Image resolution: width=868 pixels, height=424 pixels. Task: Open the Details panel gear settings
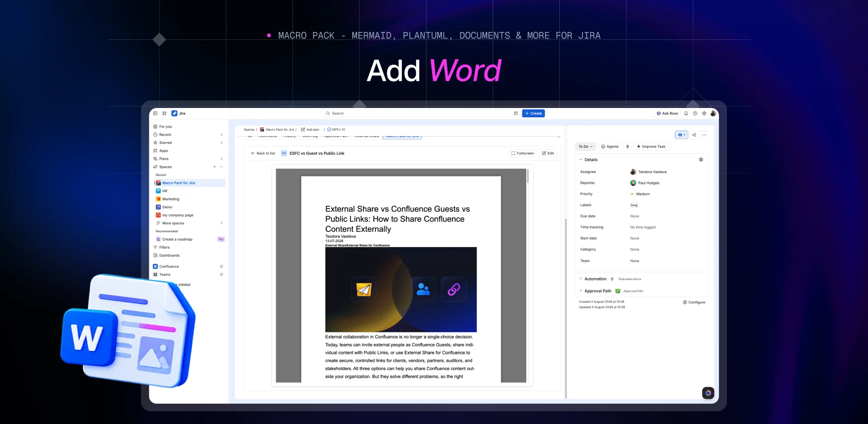click(x=701, y=160)
